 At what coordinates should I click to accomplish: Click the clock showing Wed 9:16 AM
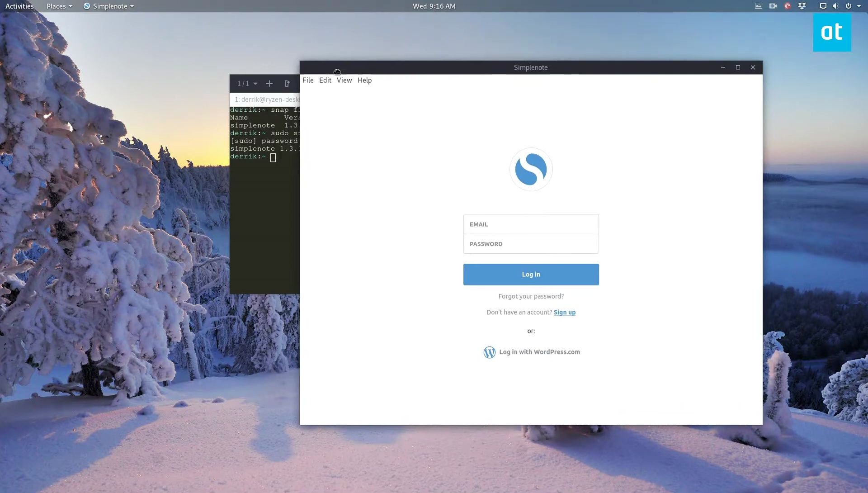(434, 6)
